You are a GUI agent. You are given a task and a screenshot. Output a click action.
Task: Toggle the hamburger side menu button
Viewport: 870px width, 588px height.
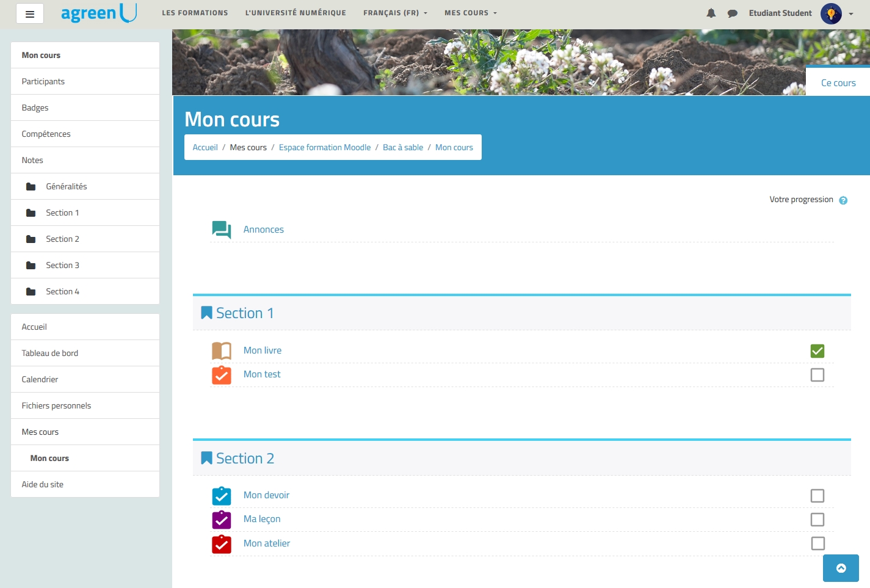[29, 13]
